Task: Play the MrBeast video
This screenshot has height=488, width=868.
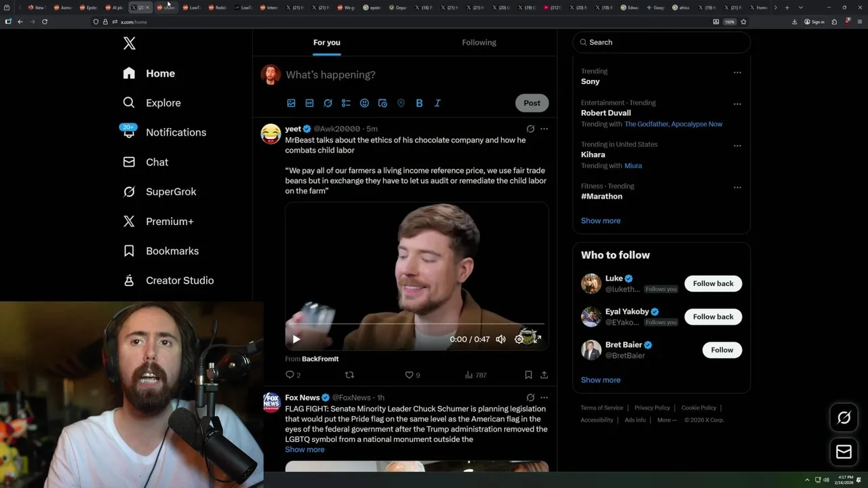Action: [296, 339]
